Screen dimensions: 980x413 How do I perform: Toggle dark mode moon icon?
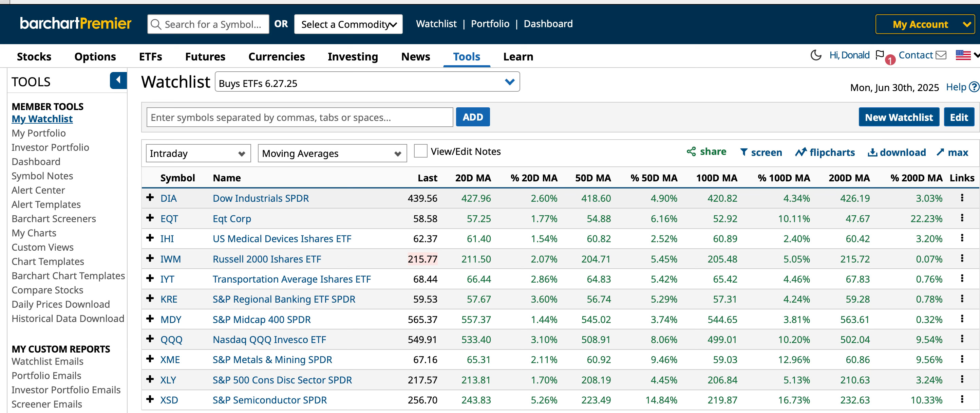coord(816,56)
